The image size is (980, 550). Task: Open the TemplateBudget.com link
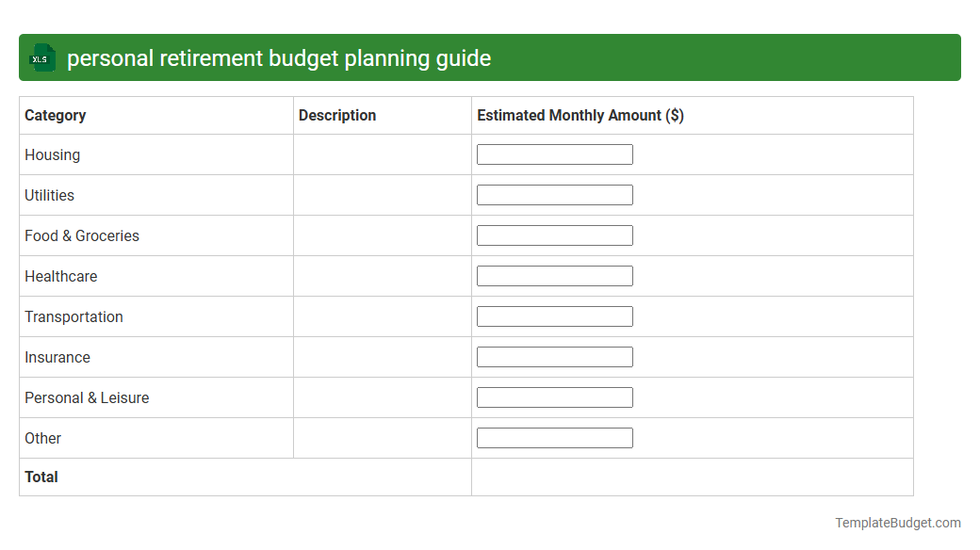tap(900, 521)
